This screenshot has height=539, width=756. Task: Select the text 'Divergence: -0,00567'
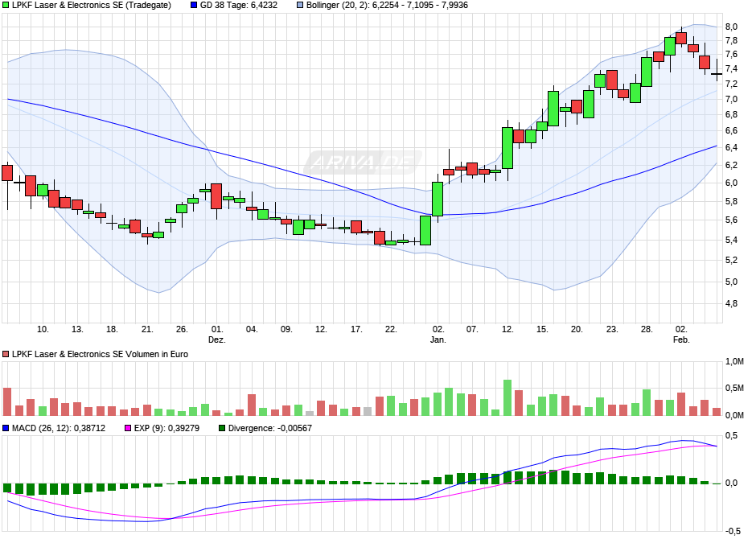click(270, 428)
